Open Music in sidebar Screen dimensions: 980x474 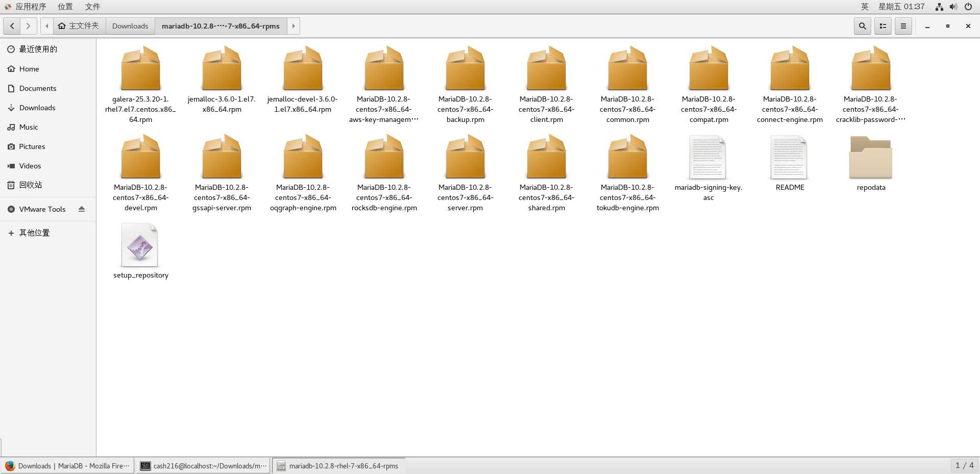coord(48,127)
